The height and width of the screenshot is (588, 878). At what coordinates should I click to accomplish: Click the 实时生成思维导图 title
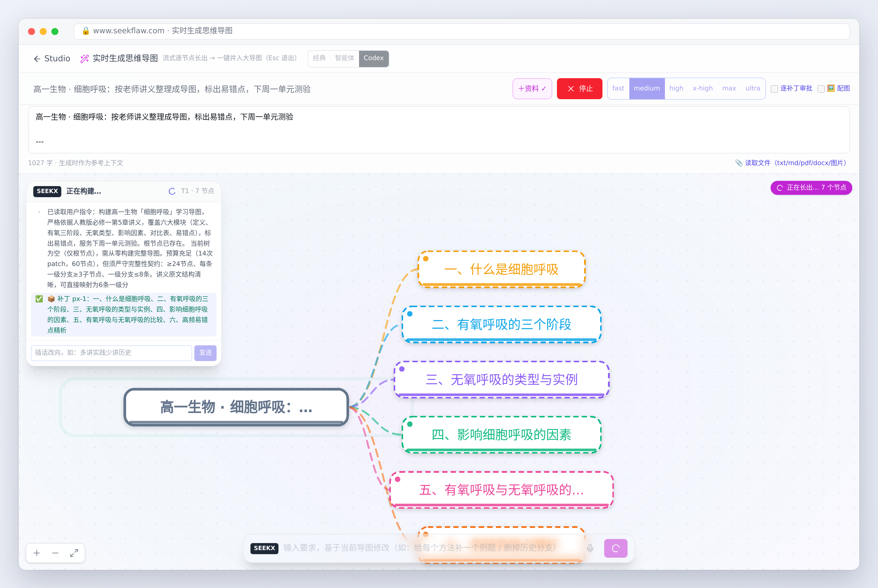125,59
